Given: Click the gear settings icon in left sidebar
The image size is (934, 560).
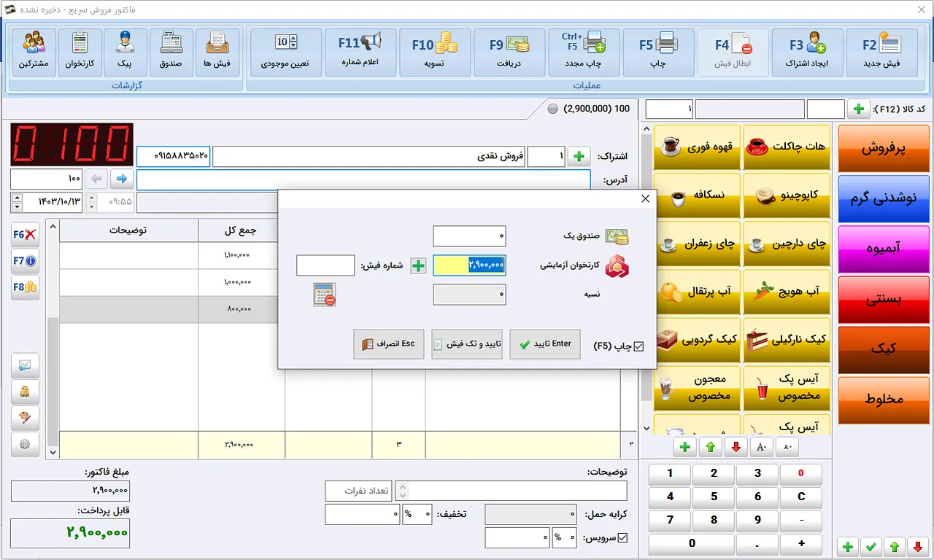Looking at the screenshot, I should 26,443.
